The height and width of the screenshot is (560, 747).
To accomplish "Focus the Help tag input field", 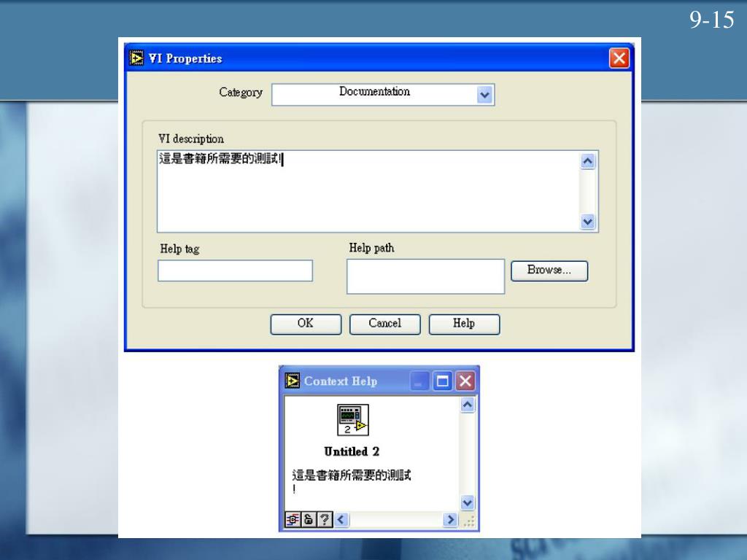I will 236,271.
